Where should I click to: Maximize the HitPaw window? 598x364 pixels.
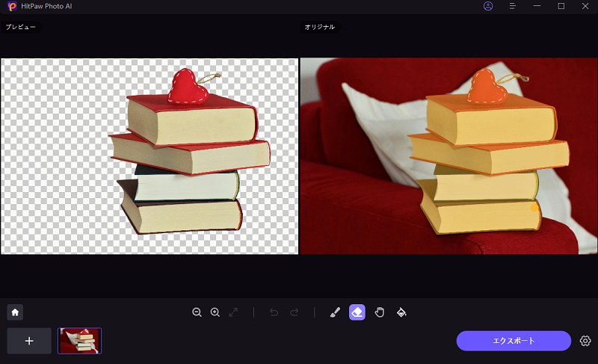(561, 6)
